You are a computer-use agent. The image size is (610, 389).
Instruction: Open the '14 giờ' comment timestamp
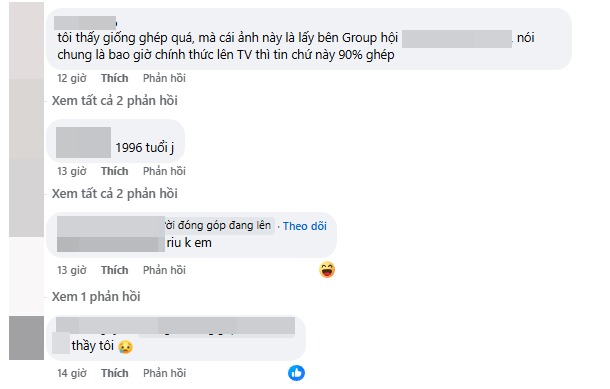coord(72,373)
